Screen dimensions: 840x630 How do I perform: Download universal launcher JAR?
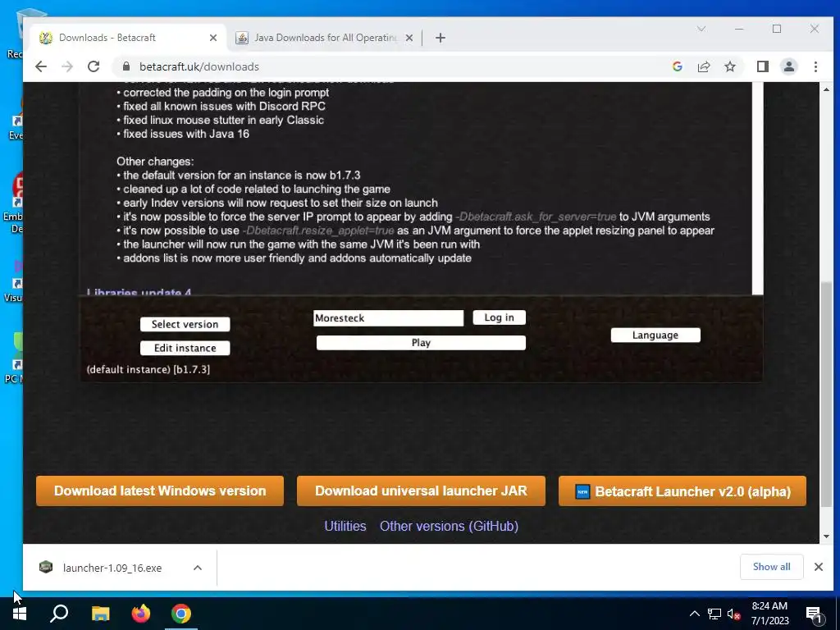click(x=421, y=491)
